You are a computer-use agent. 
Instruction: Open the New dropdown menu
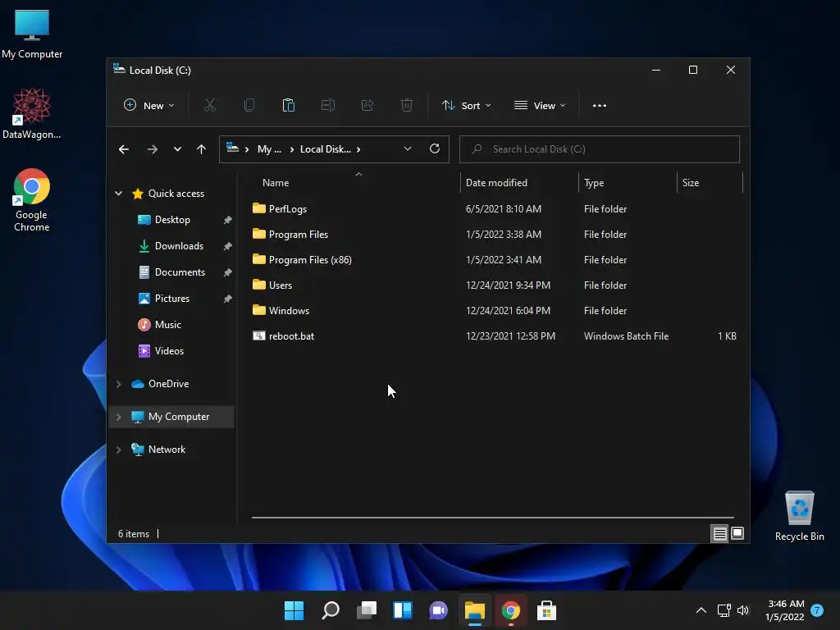tap(149, 106)
